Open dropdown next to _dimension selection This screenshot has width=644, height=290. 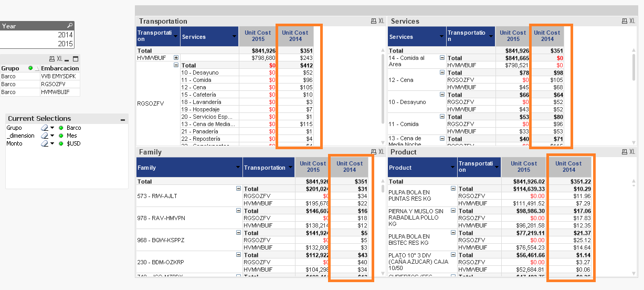[52, 136]
